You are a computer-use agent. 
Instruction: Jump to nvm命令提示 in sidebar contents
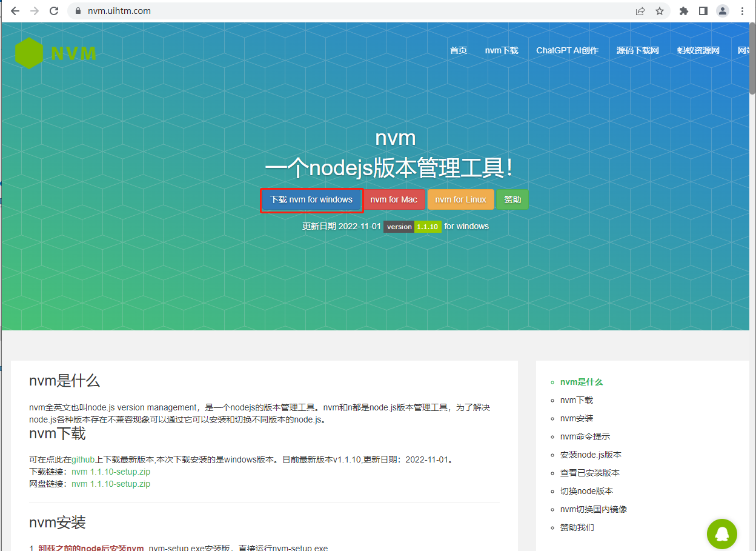[x=585, y=436]
